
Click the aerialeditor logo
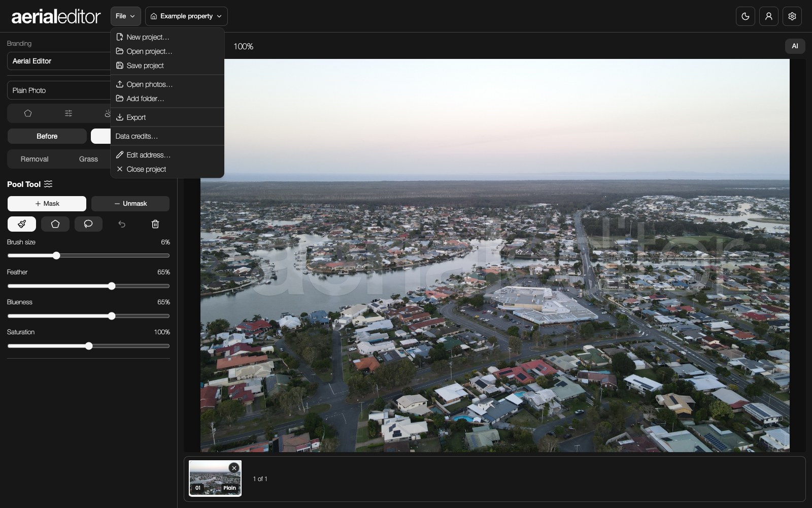[x=56, y=17]
